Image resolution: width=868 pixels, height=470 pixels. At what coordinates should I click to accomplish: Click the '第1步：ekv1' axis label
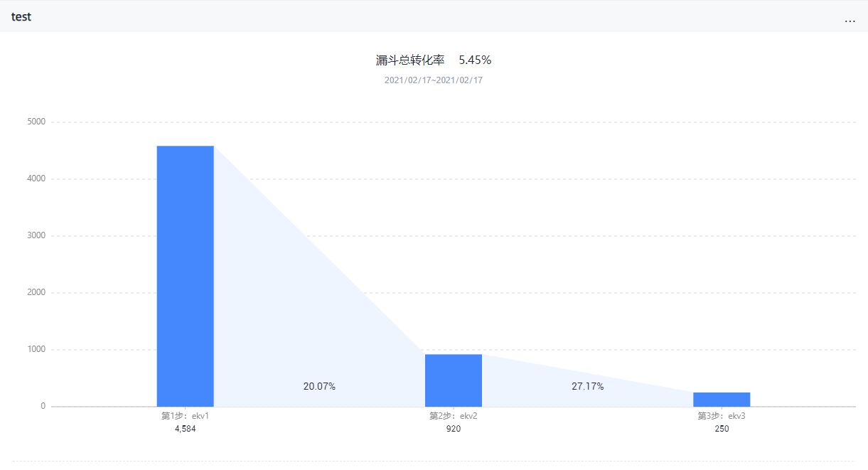pos(185,416)
